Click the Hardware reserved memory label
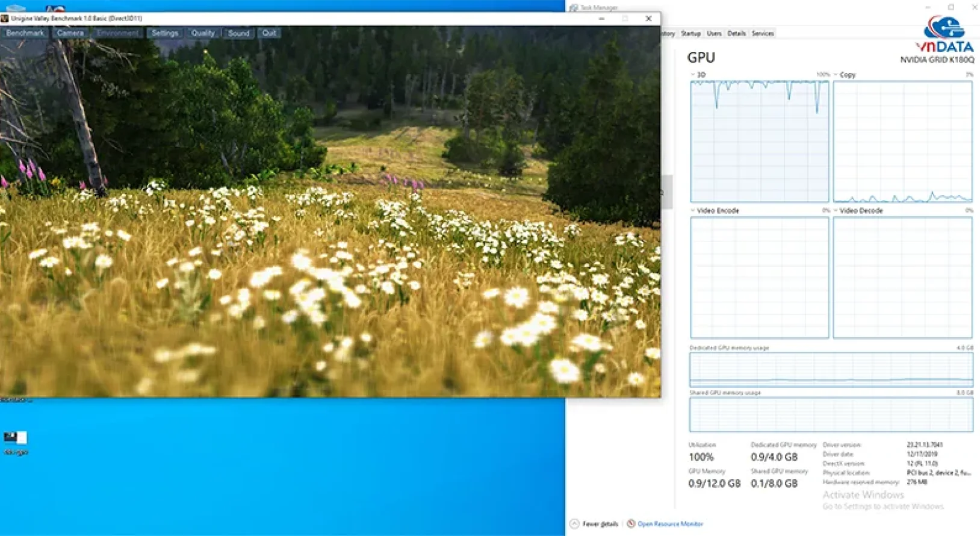Viewport: 980px width, 536px height. [861, 482]
